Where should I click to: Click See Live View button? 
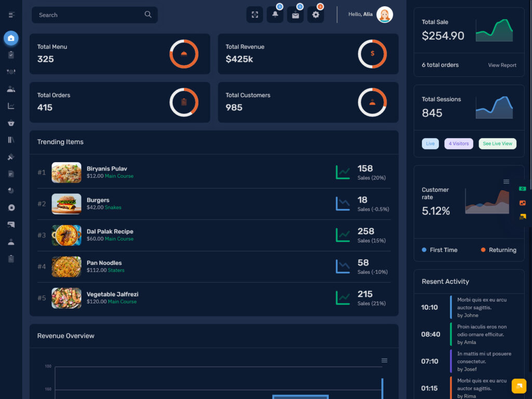(x=497, y=143)
